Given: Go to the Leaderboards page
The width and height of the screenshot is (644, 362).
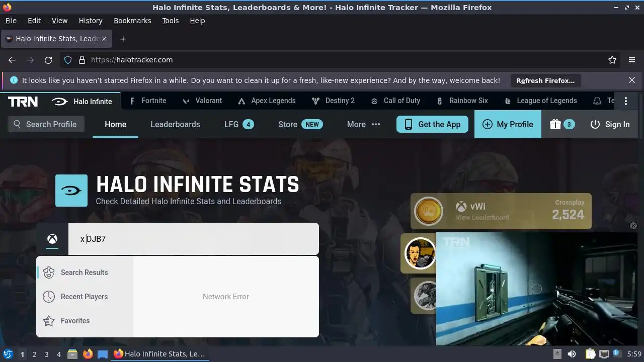Looking at the screenshot, I should coord(175,124).
